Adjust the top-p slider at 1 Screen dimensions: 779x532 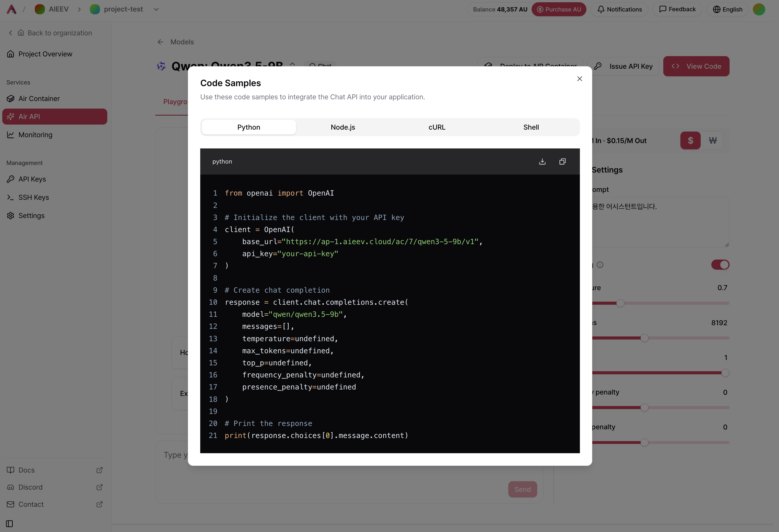point(725,373)
